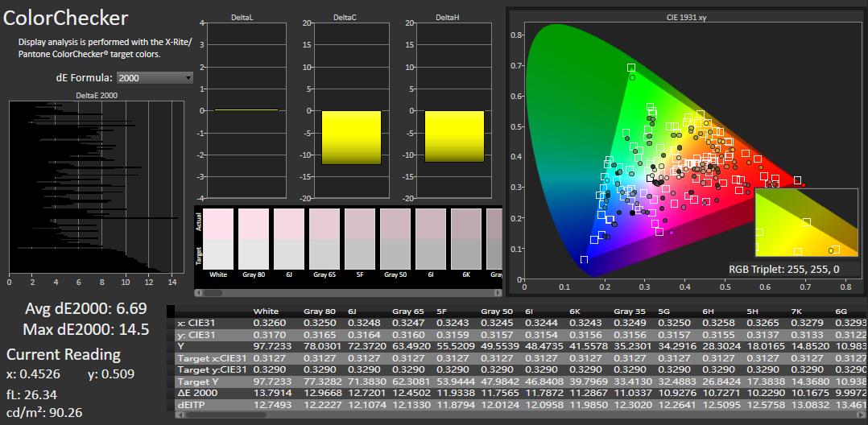
Task: Click the Gray 35 column header in table
Action: [x=629, y=311]
